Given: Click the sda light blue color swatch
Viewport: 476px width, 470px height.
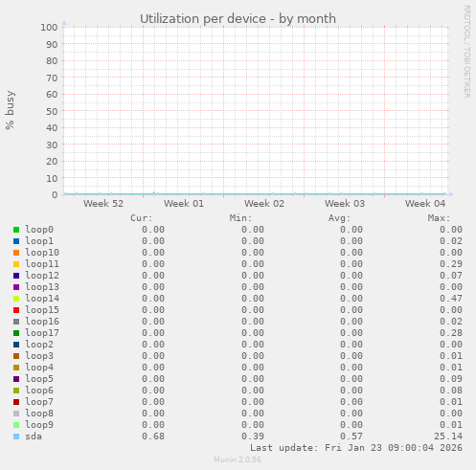Looking at the screenshot, I should (x=16, y=436).
